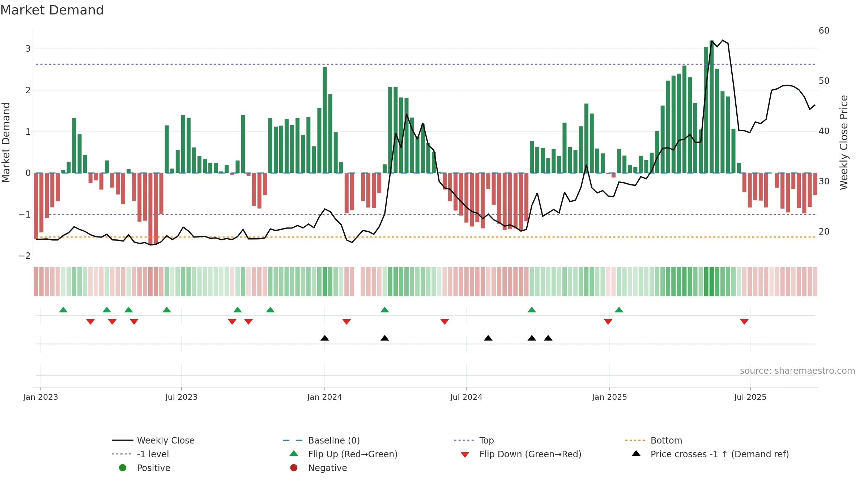The image size is (868, 488).
Task: Click the green Positive legend dot
Action: 123,468
